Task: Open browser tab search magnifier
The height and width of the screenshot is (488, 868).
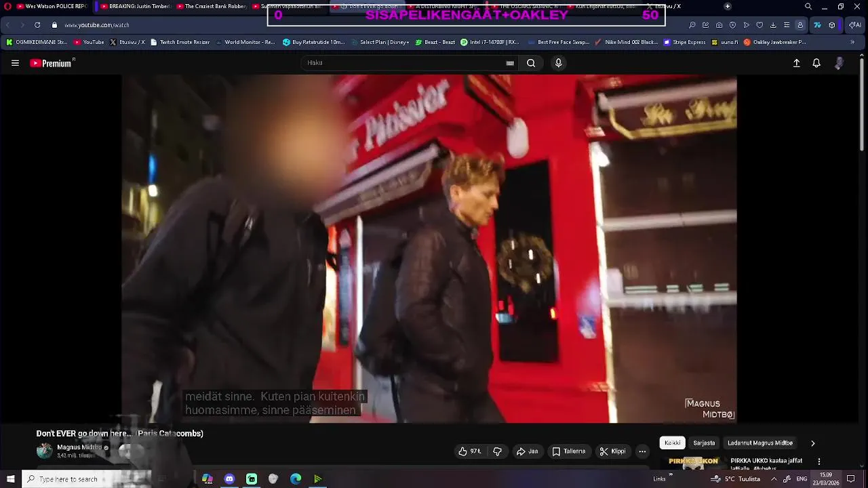Action: 808,6
